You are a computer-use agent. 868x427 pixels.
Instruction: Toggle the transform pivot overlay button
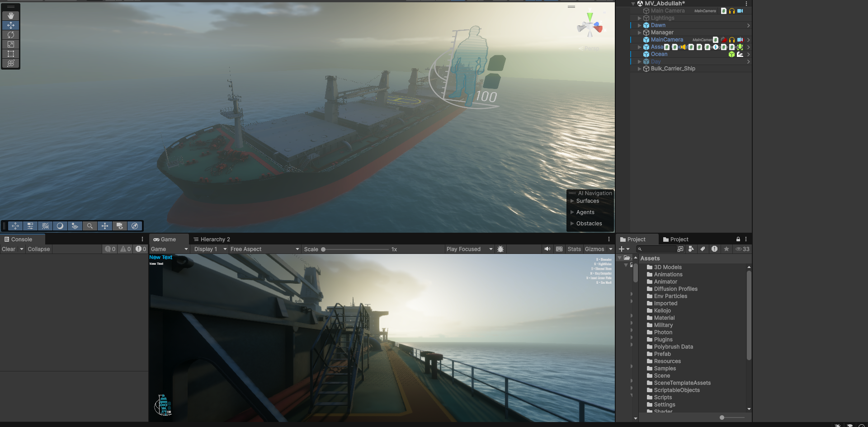pyautogui.click(x=105, y=226)
